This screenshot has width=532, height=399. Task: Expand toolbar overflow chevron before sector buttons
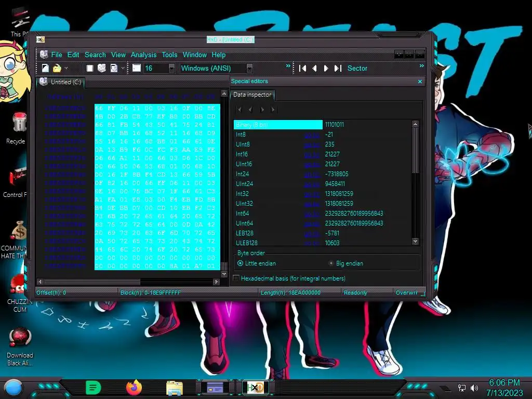coord(288,66)
